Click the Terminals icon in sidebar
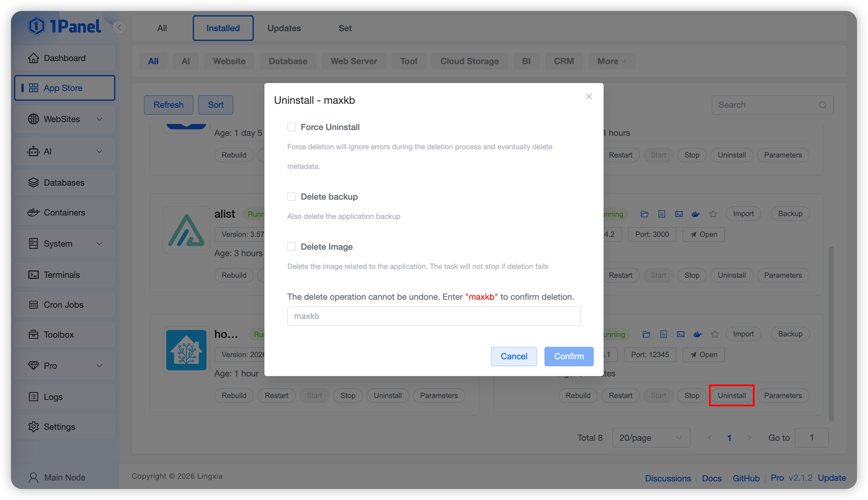 coord(33,275)
